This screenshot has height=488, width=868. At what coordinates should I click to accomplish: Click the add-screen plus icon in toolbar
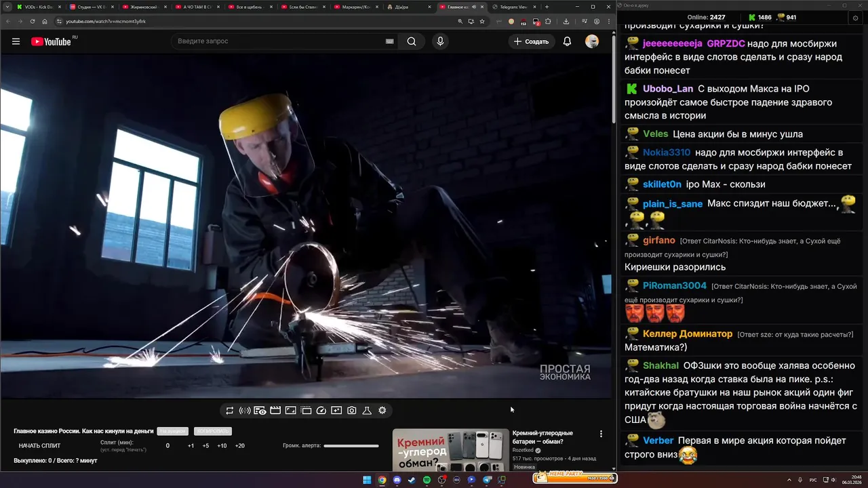coord(336,410)
